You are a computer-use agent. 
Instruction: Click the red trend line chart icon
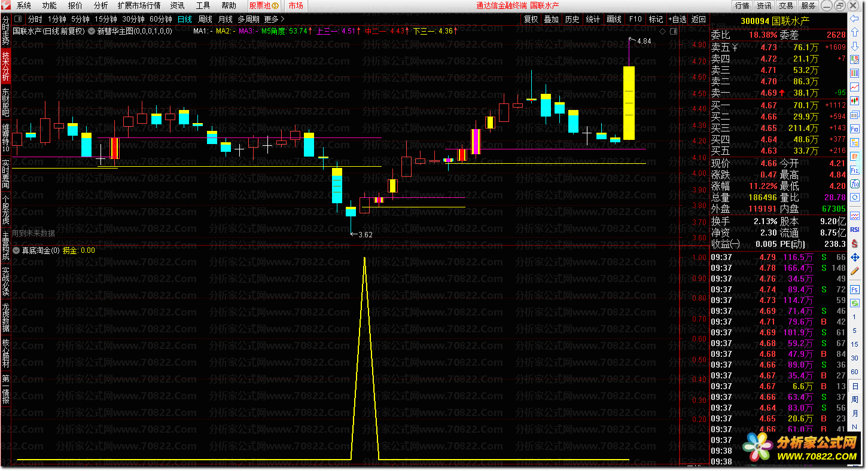click(855, 87)
